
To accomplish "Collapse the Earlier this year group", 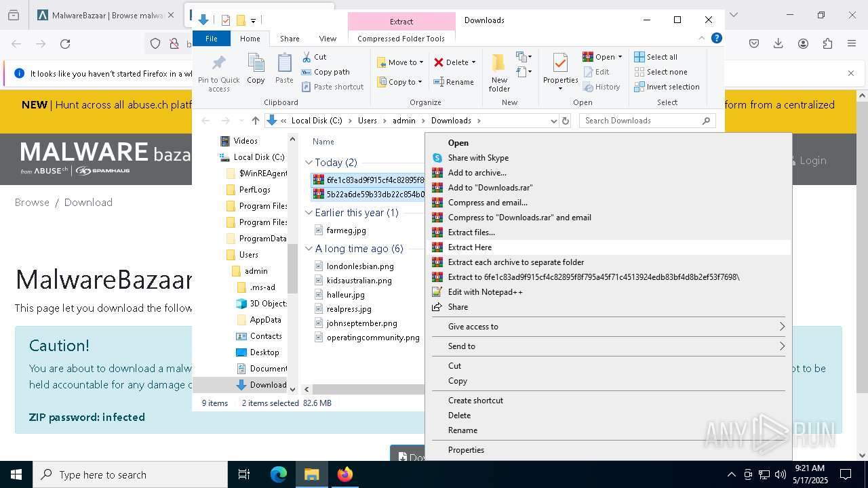I will pos(309,213).
